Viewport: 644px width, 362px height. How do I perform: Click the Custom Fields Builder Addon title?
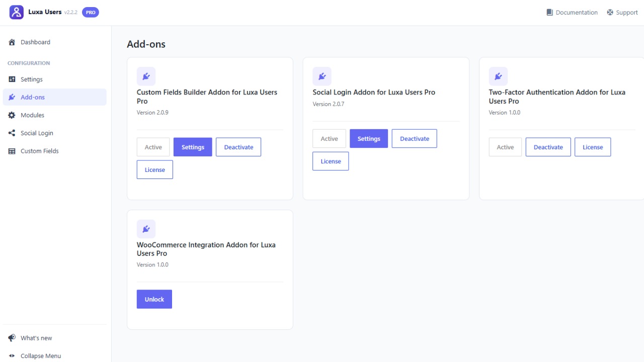(207, 97)
